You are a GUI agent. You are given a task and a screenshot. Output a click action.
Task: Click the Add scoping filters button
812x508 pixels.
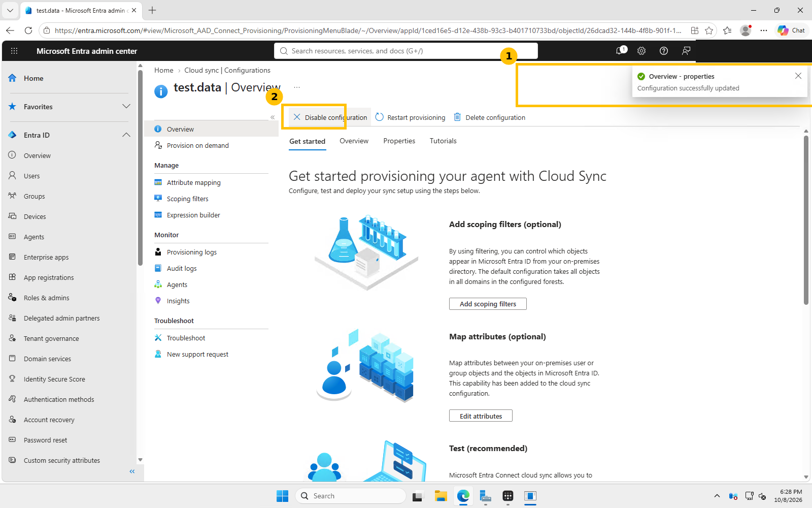(488, 304)
